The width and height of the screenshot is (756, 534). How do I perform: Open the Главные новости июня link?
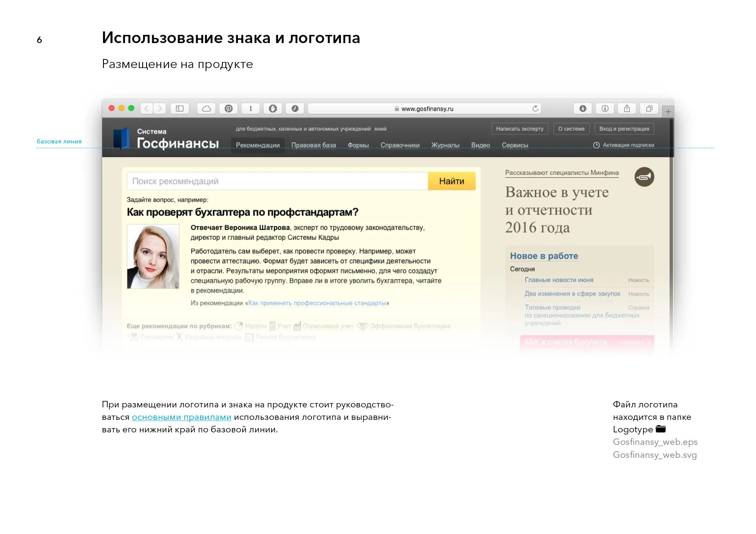tap(559, 280)
